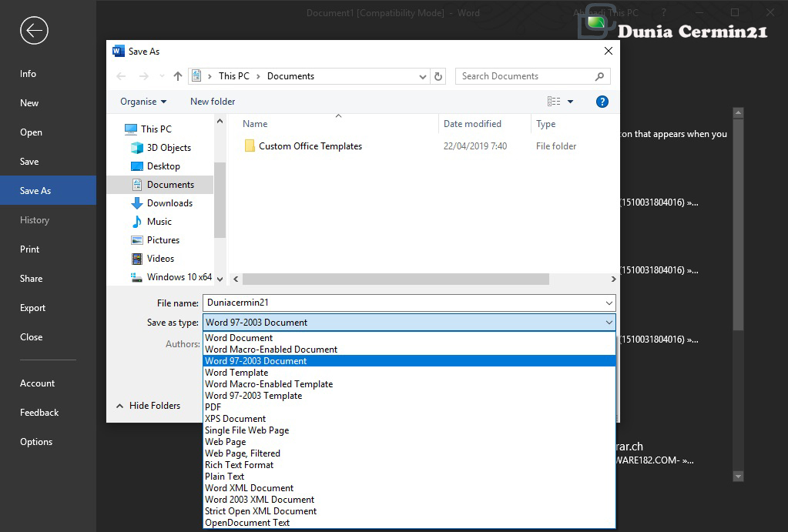Open recent locations dropdown arrow
The image size is (788, 532).
162,76
